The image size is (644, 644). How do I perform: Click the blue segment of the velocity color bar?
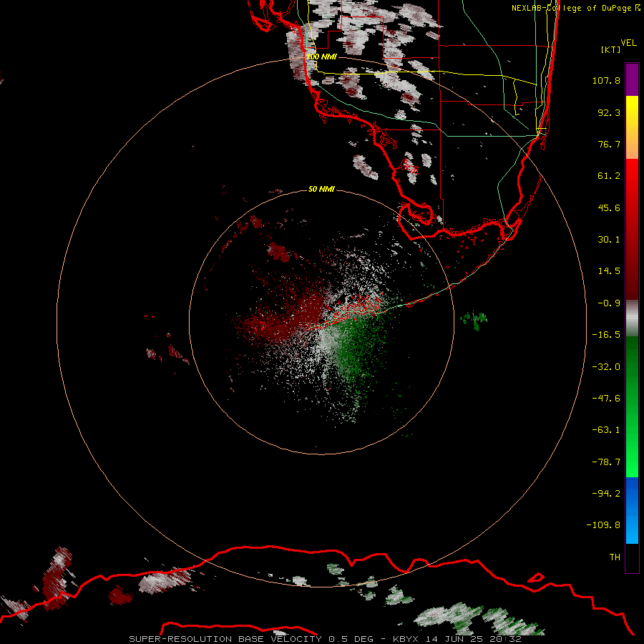click(632, 510)
